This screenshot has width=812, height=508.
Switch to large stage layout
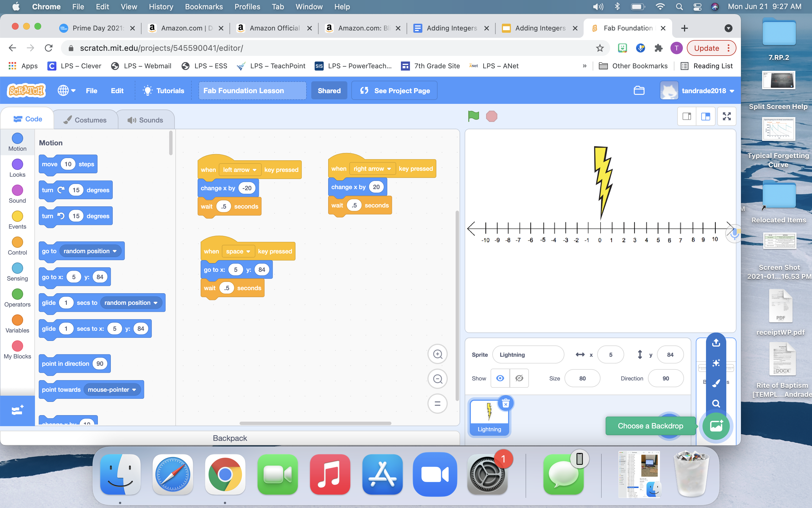click(x=706, y=116)
